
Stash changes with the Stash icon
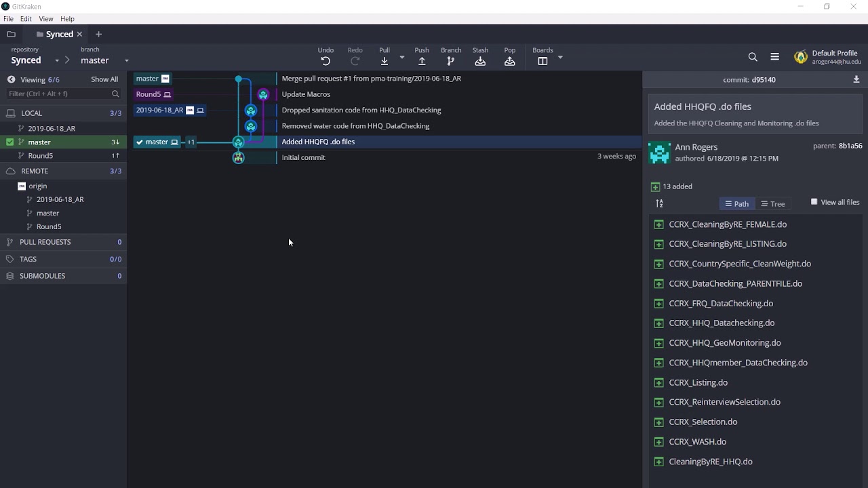(x=480, y=61)
